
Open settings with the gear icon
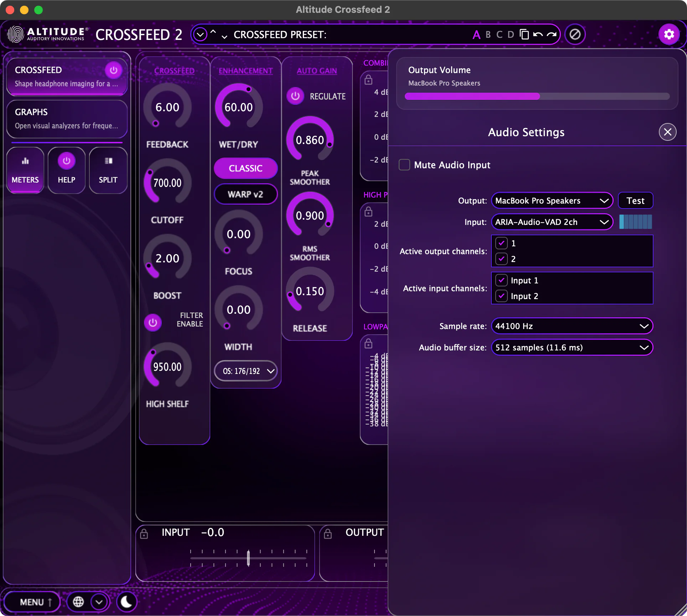(x=669, y=34)
